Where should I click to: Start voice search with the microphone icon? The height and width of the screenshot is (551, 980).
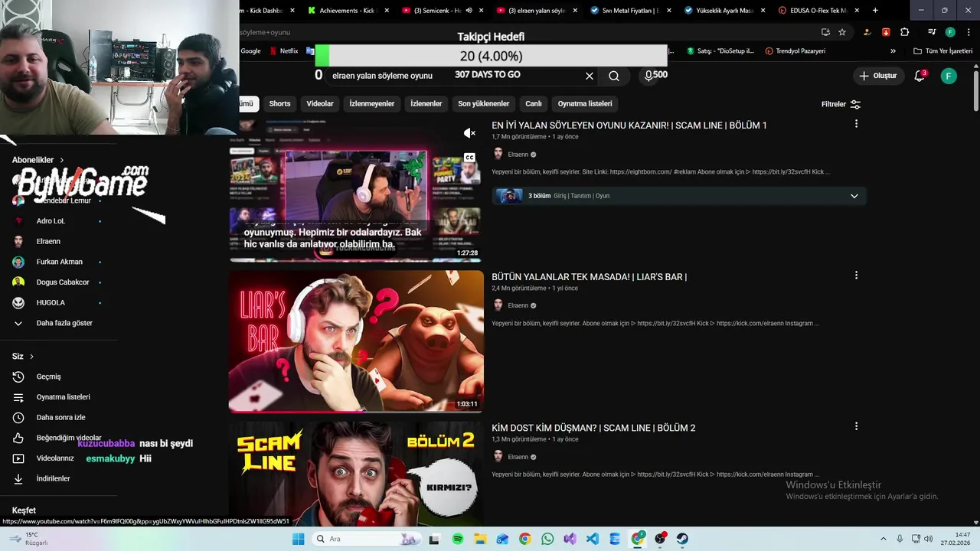[x=648, y=76]
